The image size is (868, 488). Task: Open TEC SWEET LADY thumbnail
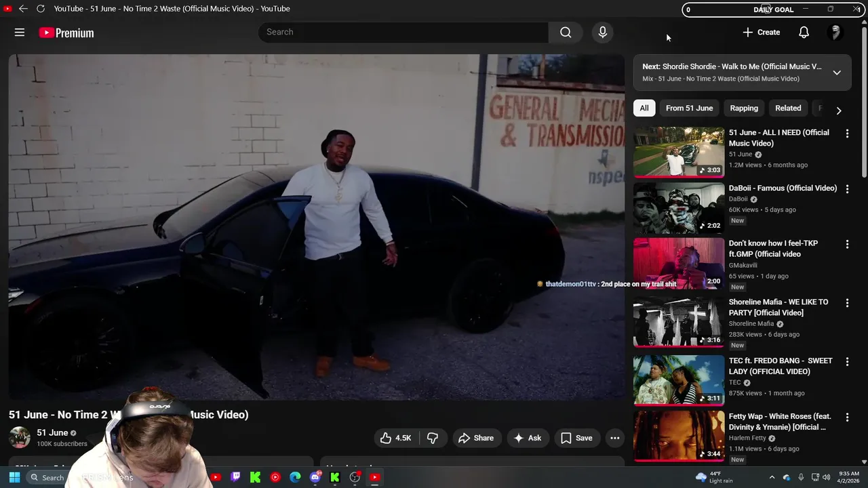[x=679, y=380]
